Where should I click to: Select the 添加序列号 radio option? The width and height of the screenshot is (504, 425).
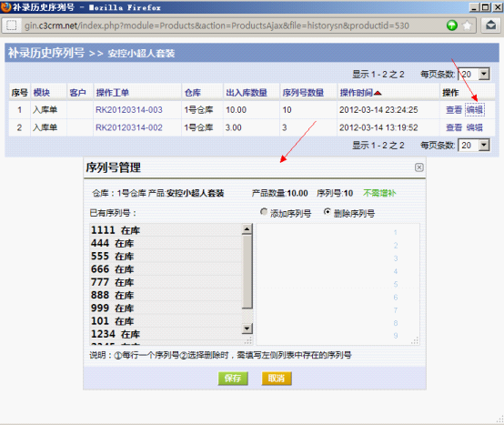coord(264,211)
